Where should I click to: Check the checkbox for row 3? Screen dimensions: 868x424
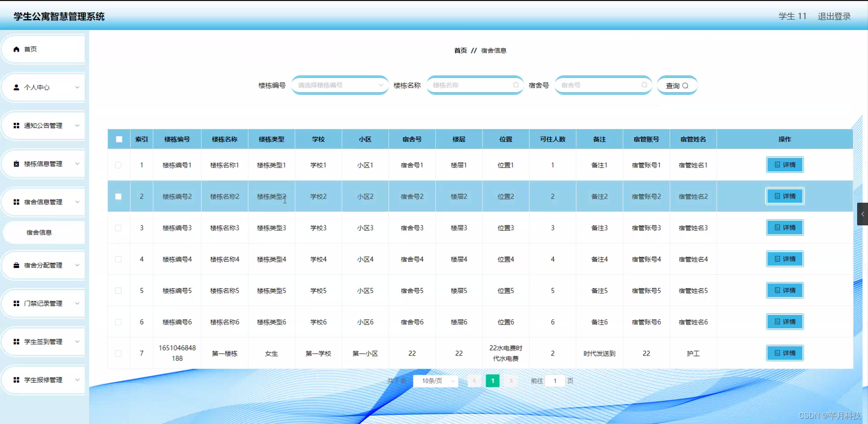click(119, 228)
